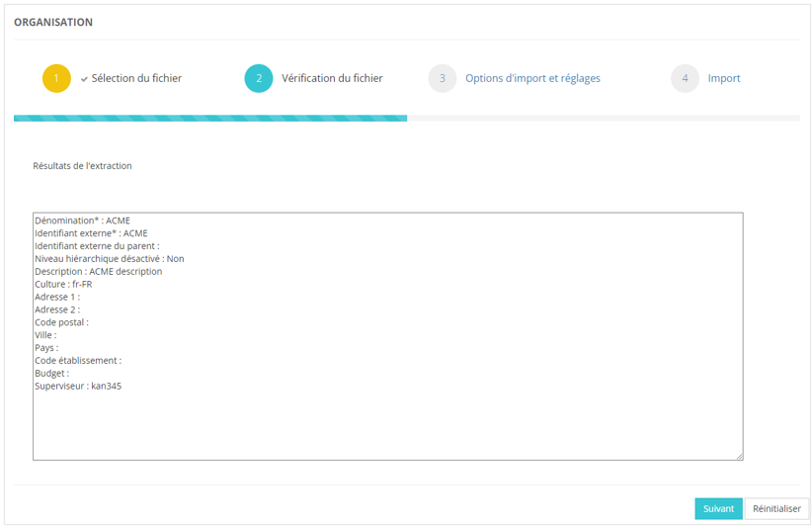
Task: Jump to the Import step label
Action: pos(723,78)
